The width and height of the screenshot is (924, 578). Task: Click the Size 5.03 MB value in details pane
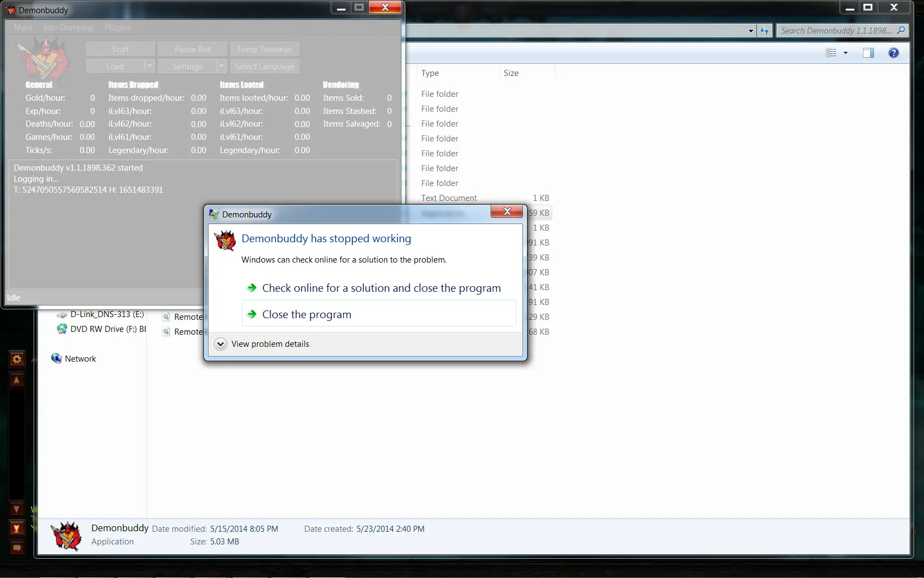(224, 542)
